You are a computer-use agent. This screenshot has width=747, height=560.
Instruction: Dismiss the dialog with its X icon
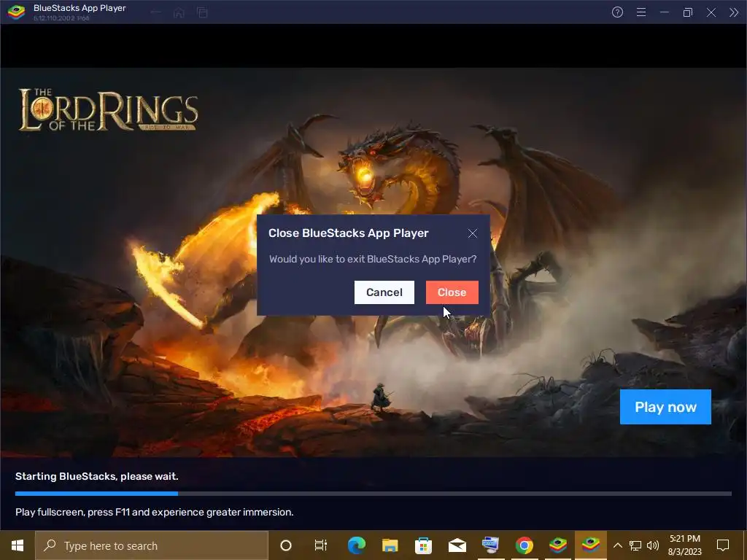point(472,233)
